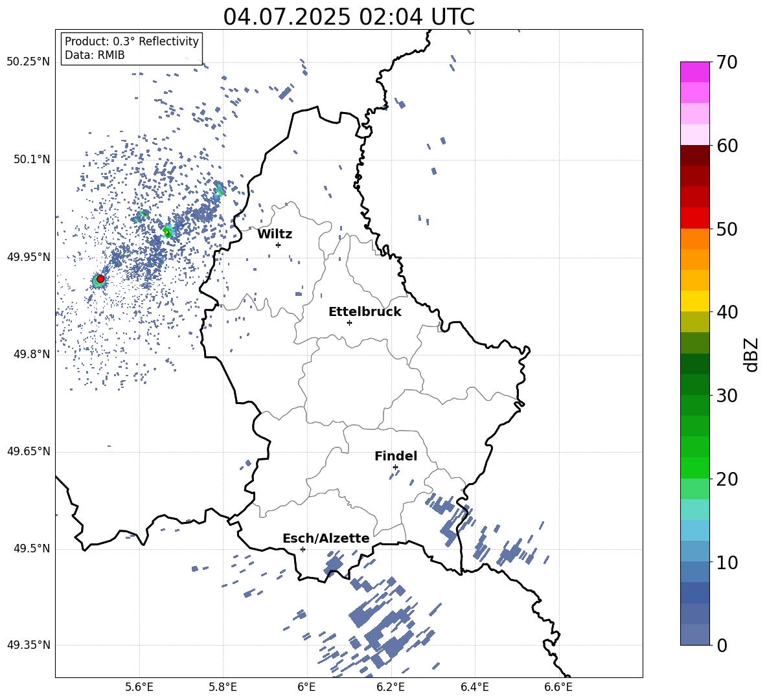The width and height of the screenshot is (767, 700).
Task: Click the light blue colorbar swatch between 10 and 20
Action: click(694, 530)
